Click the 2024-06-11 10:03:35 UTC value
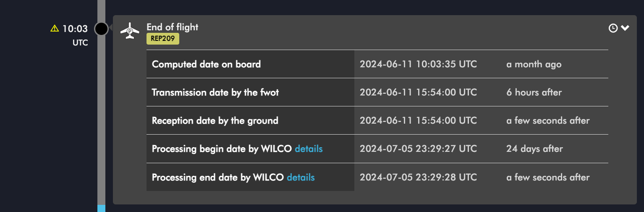 [418, 64]
